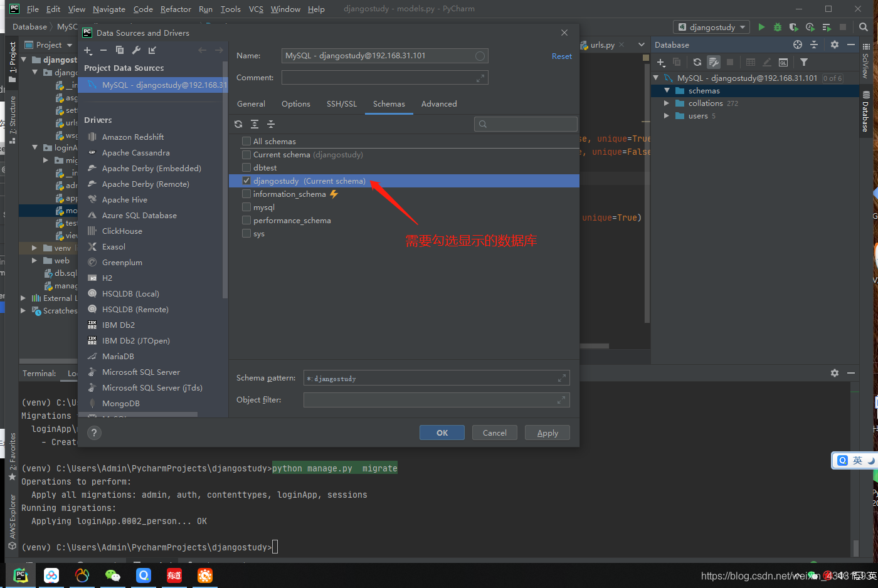This screenshot has height=588, width=878.
Task: Open djangostudy run configuration dropdown
Action: click(x=711, y=27)
